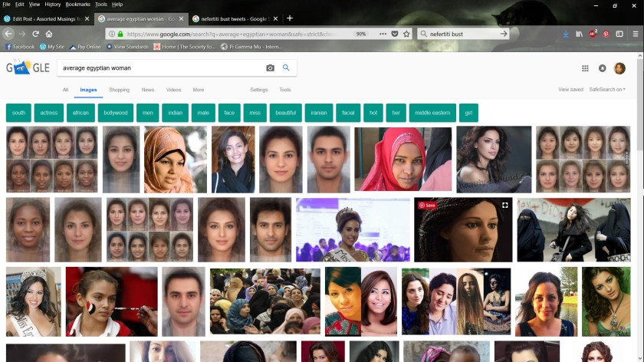Filter results by the bollywood chip
Image resolution: width=644 pixels, height=362 pixels.
pyautogui.click(x=116, y=113)
